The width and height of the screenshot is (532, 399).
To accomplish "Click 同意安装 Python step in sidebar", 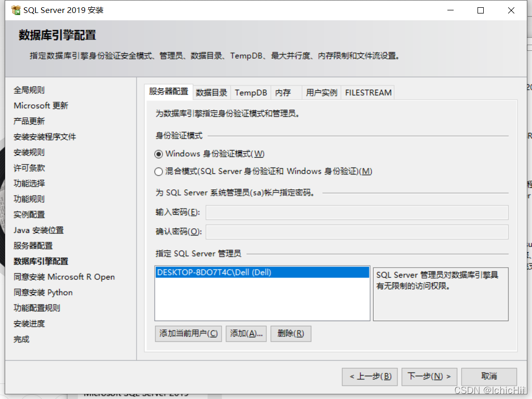I will pos(43,293).
